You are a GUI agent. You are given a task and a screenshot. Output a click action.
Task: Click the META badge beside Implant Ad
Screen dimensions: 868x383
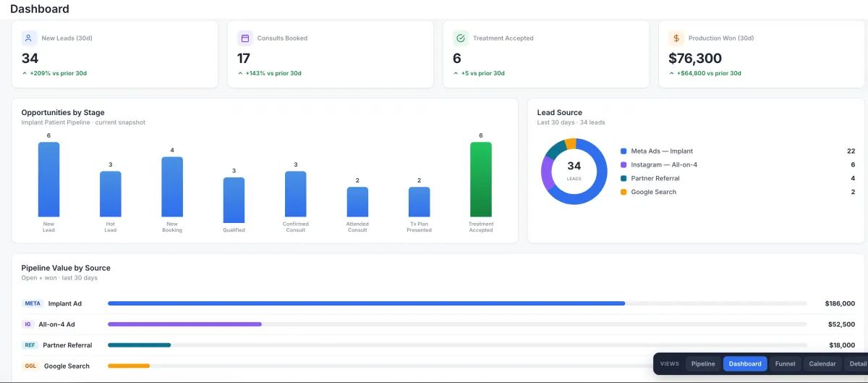pyautogui.click(x=33, y=303)
